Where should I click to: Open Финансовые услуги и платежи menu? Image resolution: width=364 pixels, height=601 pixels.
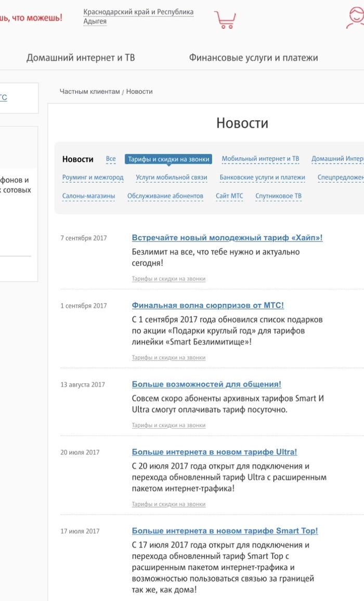pyautogui.click(x=253, y=58)
